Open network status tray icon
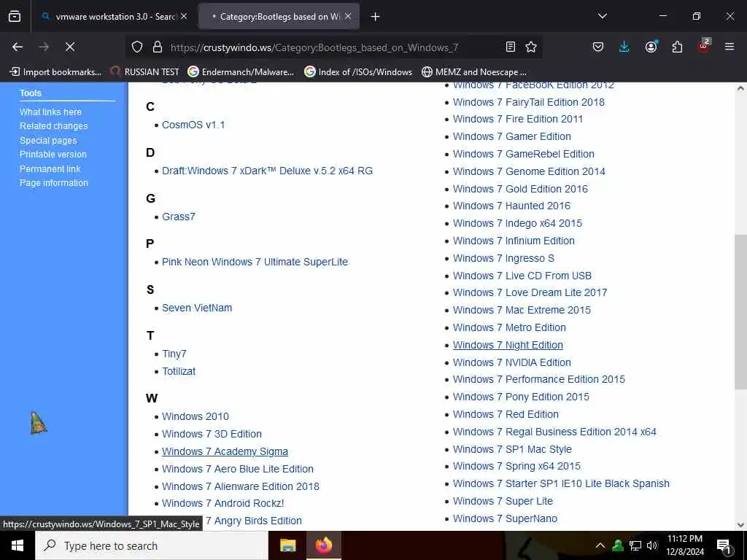This screenshot has height=560, width=747. point(635,545)
